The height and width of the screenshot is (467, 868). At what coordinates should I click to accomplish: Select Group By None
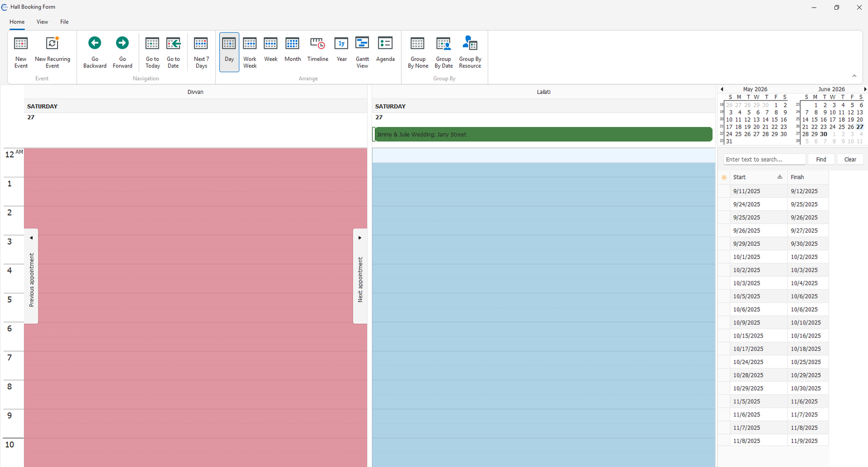[x=418, y=53]
